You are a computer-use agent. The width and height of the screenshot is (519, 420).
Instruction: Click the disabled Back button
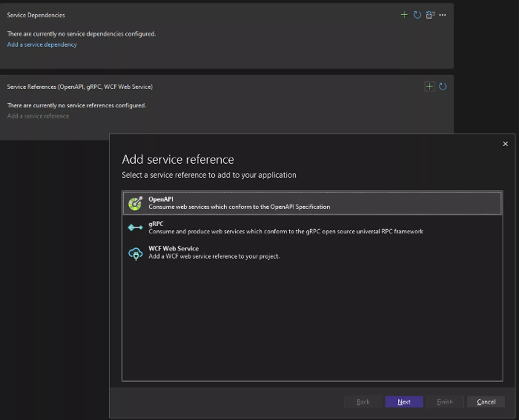pos(363,402)
